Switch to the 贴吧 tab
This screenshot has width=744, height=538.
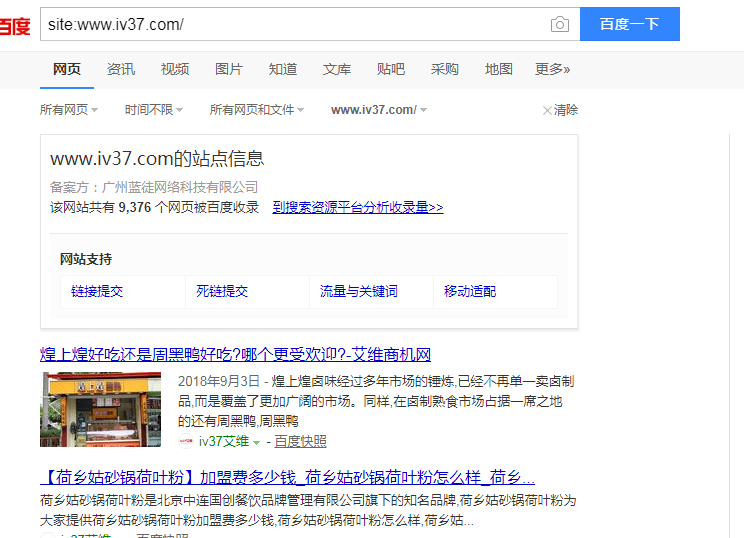(x=391, y=69)
